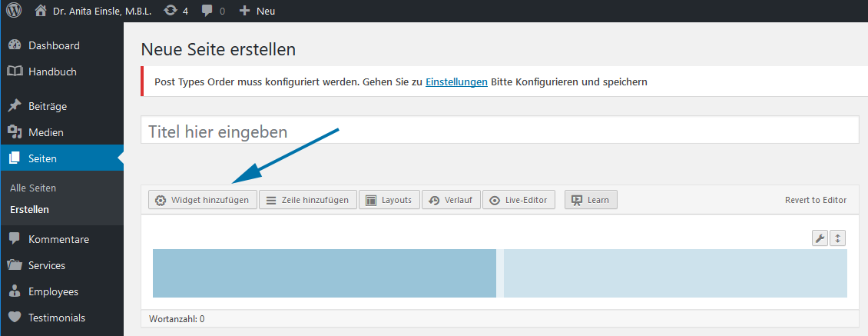Click the Neue Seite erstellen heading
868x336 pixels.
219,49
